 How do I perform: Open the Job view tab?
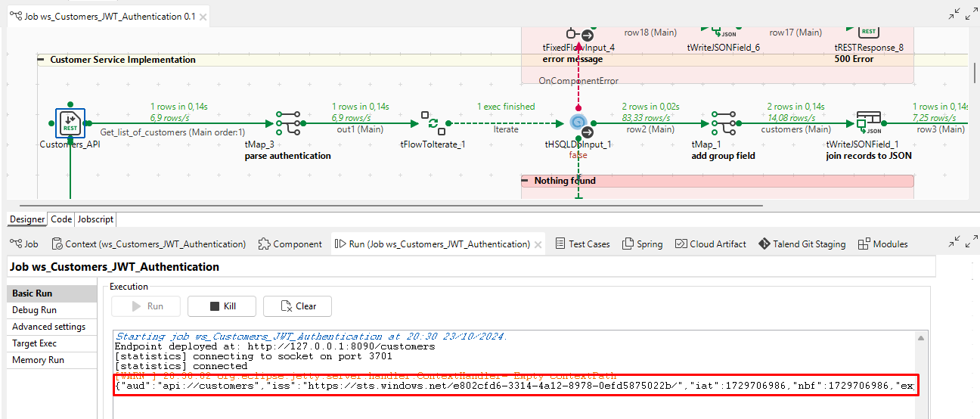click(24, 244)
